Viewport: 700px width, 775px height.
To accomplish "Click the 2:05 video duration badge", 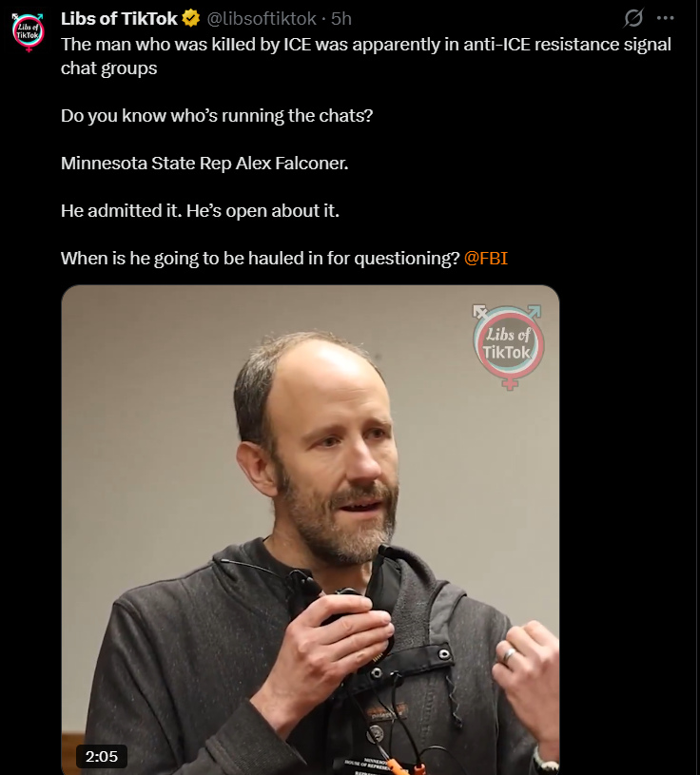I will [102, 756].
